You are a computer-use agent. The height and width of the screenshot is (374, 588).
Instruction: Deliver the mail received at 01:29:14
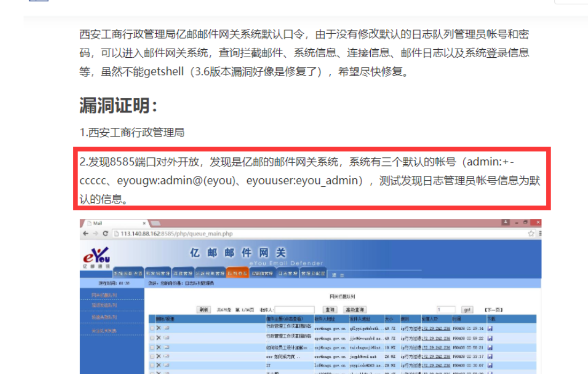click(166, 328)
